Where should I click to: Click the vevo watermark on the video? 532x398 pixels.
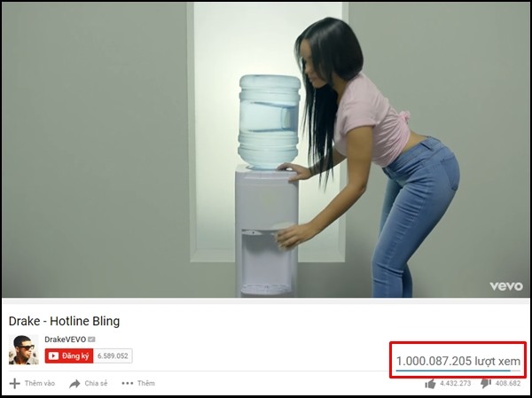(x=506, y=286)
